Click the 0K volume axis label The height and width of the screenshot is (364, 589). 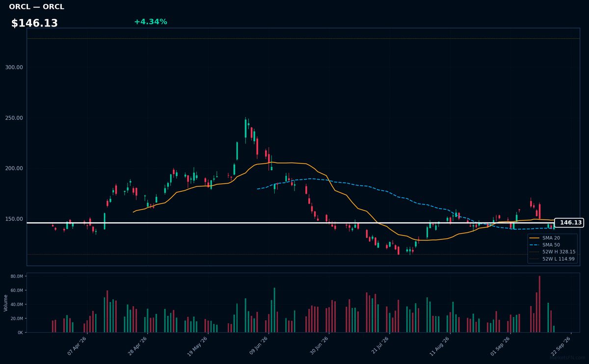coord(20,333)
